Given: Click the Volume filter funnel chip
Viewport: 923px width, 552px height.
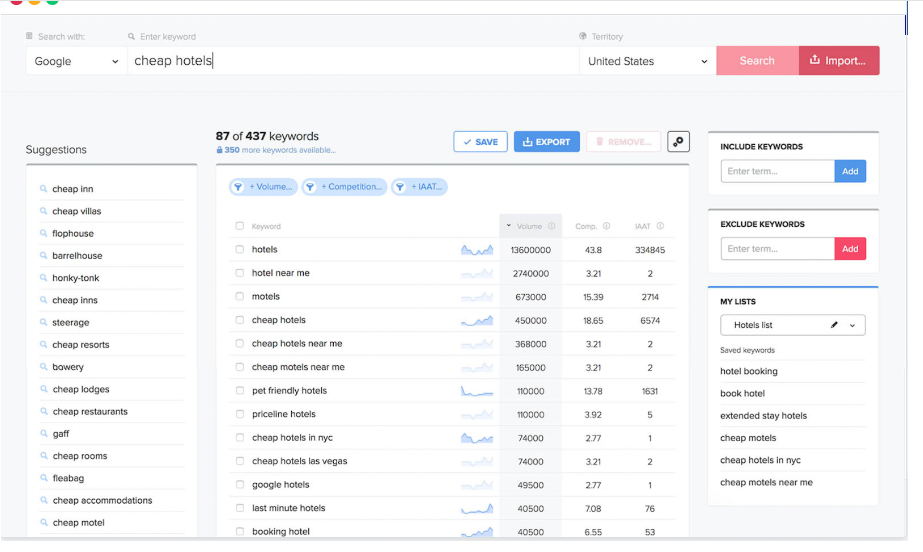Looking at the screenshot, I should (263, 187).
